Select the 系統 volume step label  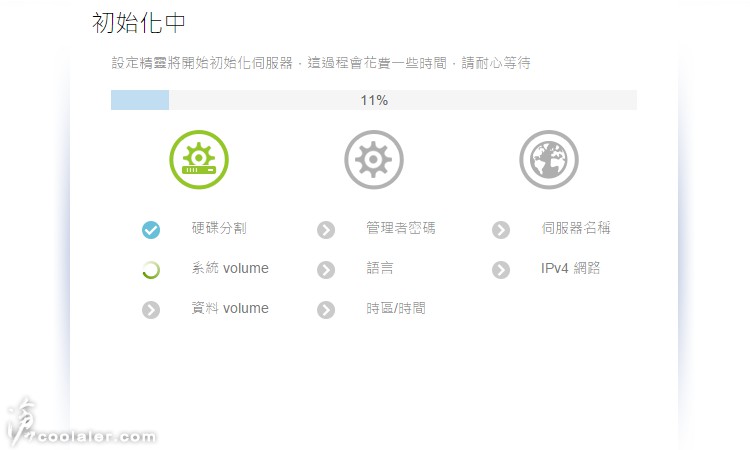pos(230,268)
